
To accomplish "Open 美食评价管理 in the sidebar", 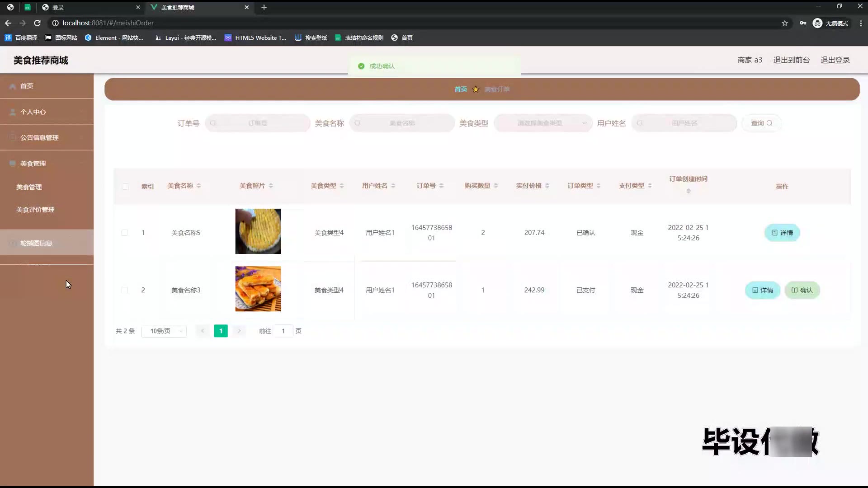I will [35, 210].
